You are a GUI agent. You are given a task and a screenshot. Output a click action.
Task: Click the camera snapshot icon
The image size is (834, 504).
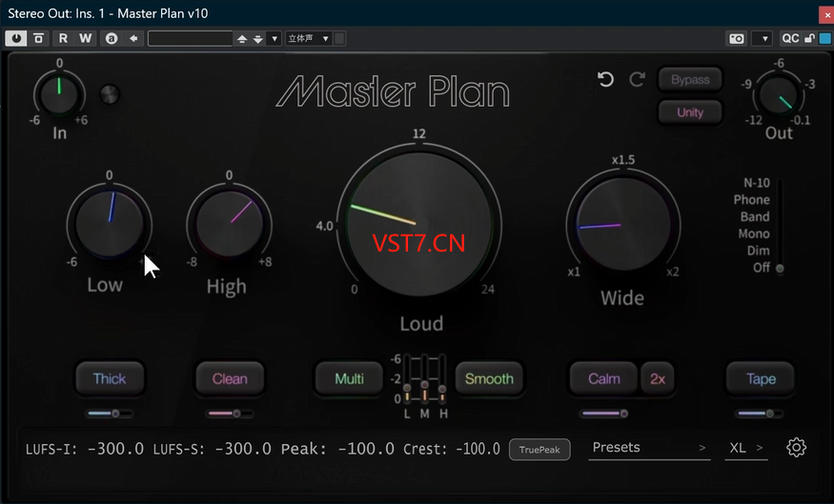tap(737, 38)
